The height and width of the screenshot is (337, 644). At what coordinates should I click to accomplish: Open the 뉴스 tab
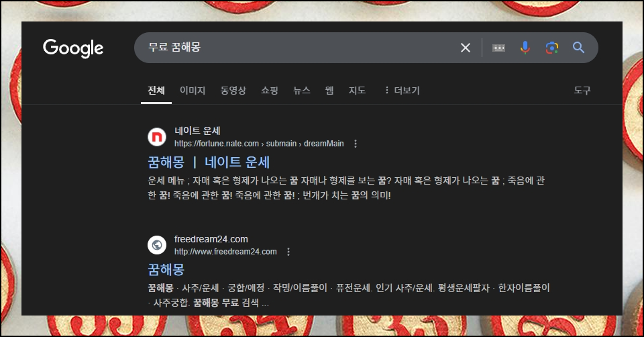[301, 91]
